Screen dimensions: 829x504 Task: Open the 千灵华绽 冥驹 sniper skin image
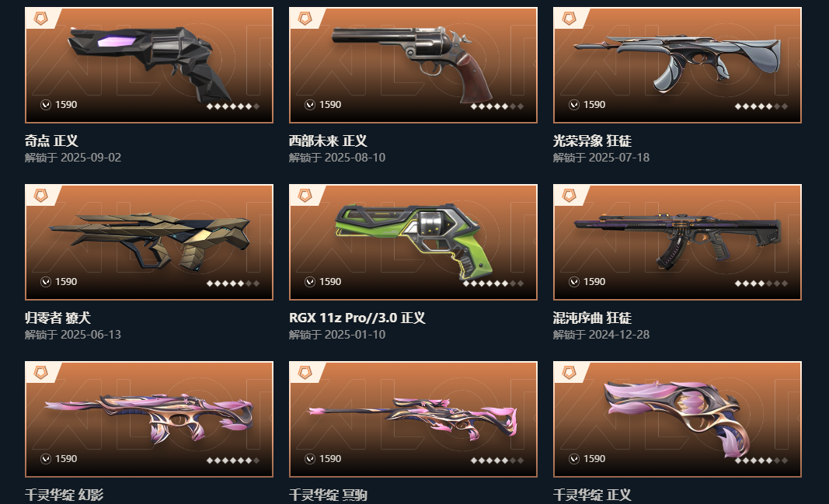coord(413,419)
